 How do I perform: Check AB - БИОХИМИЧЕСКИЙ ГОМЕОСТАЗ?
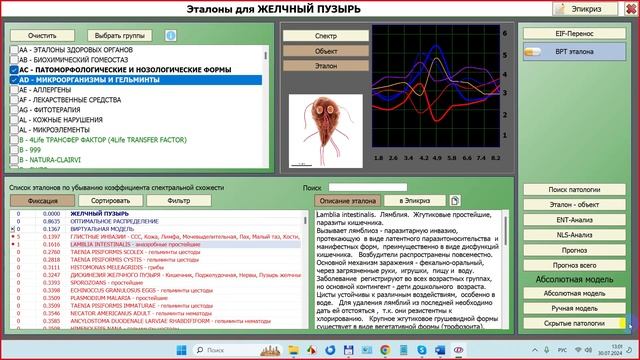[x=14, y=60]
